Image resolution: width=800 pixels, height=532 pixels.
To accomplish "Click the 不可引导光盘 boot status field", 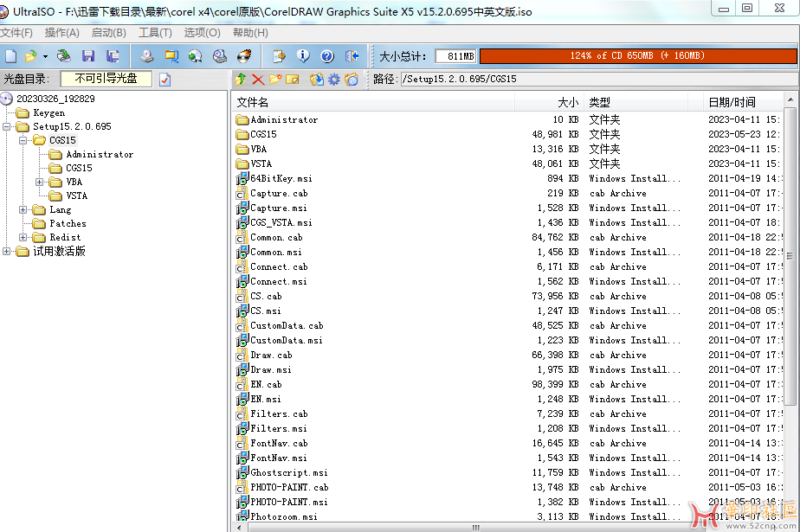I will 106,79.
